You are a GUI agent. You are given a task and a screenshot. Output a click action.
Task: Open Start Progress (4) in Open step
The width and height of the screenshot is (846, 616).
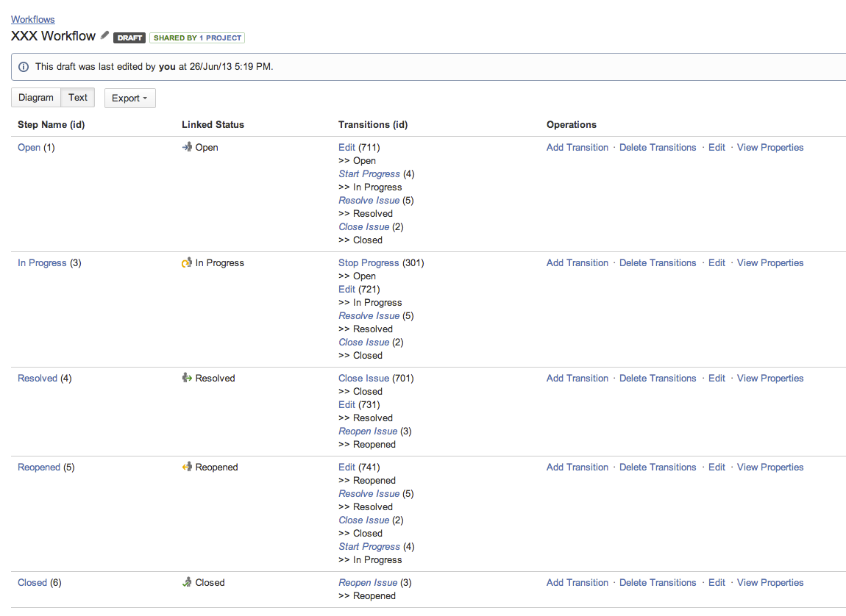(369, 173)
